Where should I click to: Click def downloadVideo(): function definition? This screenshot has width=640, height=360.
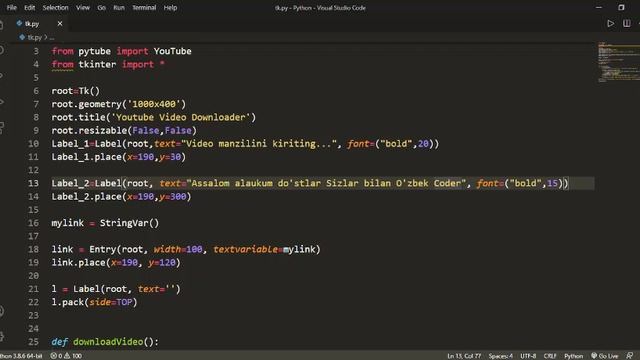pyautogui.click(x=105, y=342)
